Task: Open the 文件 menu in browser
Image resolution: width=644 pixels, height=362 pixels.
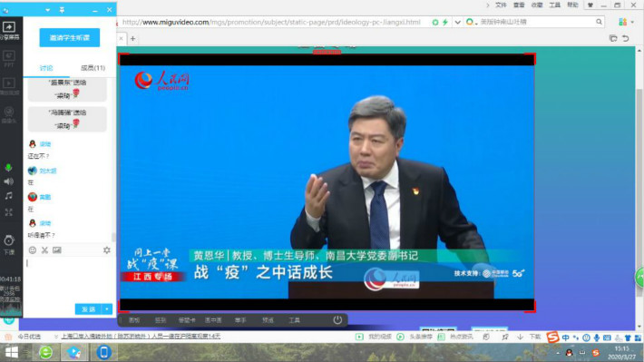Action: click(501, 5)
